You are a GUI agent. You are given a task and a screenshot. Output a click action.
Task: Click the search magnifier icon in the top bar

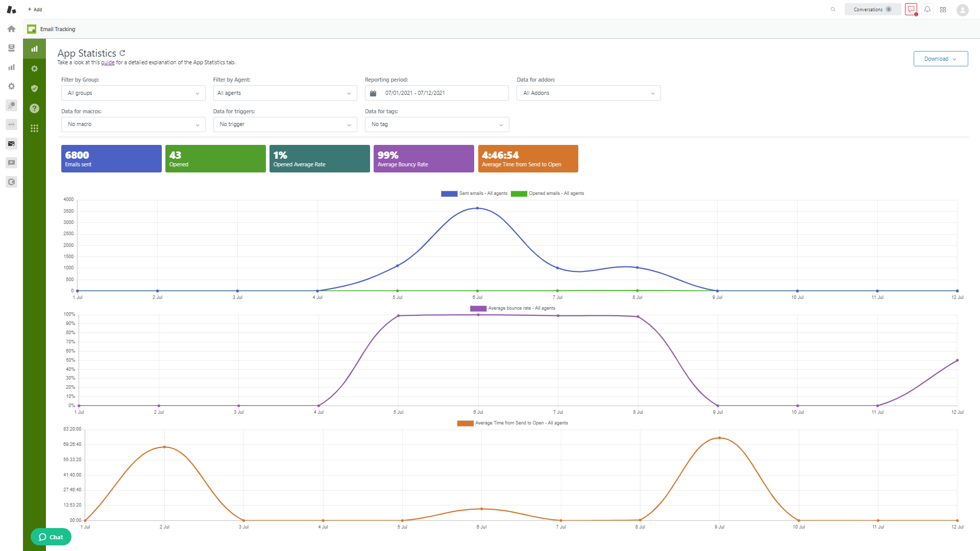point(833,9)
